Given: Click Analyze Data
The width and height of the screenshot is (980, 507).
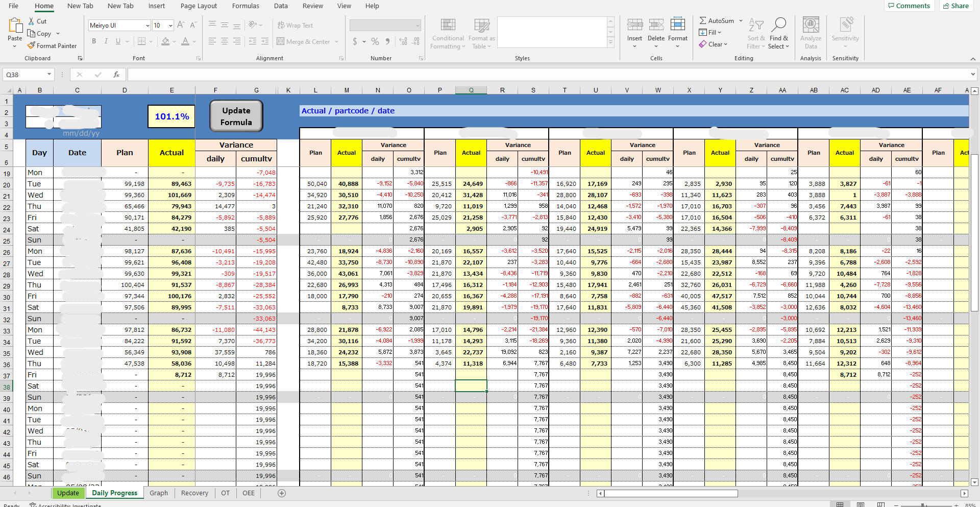Looking at the screenshot, I should click(x=811, y=34).
